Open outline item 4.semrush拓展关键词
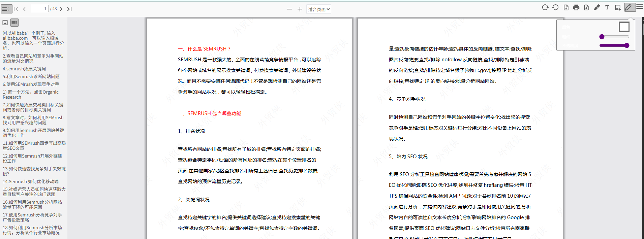644x239 pixels. pyautogui.click(x=24, y=69)
